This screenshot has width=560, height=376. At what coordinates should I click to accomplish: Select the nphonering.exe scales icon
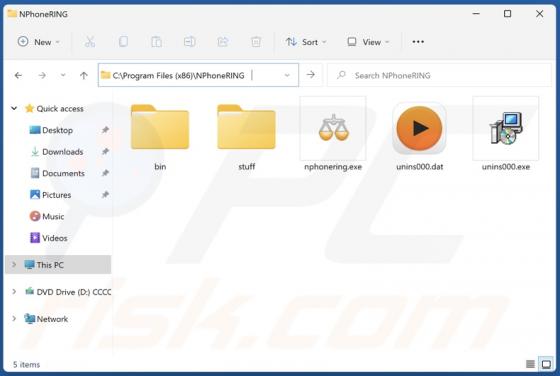click(333, 128)
